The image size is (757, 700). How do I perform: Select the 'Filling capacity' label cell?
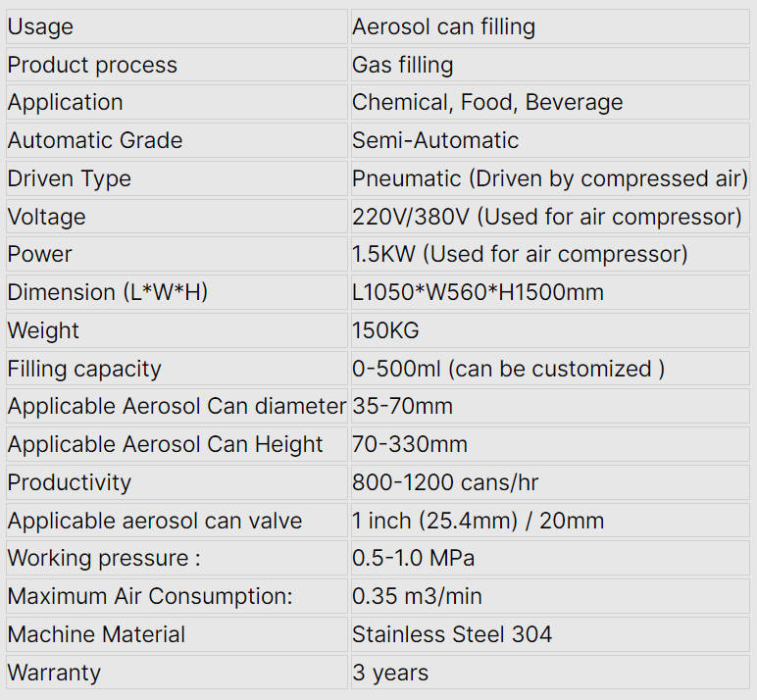(84, 369)
